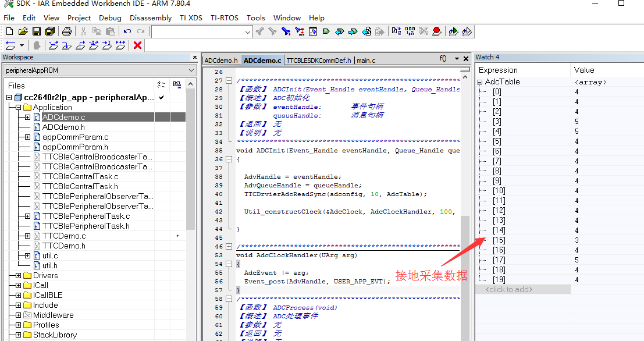The height and width of the screenshot is (341, 644).
Task: Jump to the previous bookmark icon
Action: tap(340, 31)
